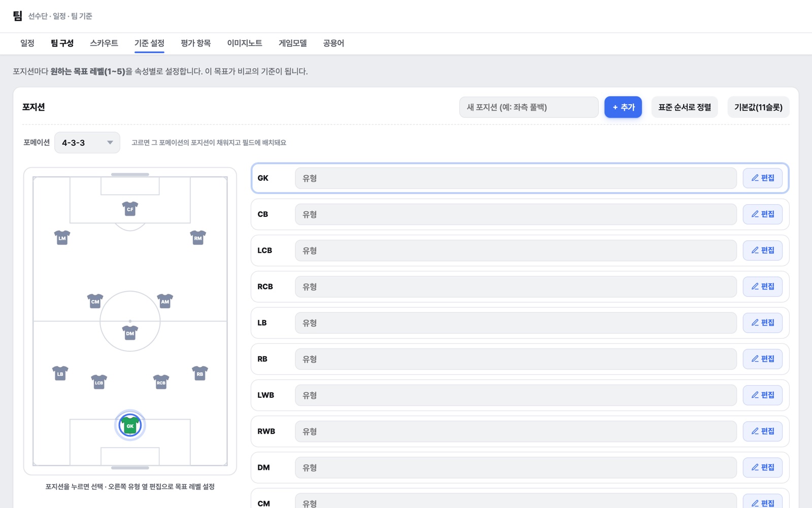Focus the 유형 field in CB row
This screenshot has height=508, width=812.
(x=516, y=214)
